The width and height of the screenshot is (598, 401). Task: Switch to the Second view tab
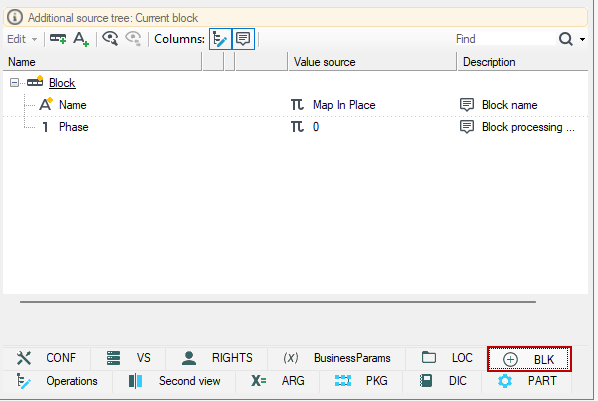(174, 381)
